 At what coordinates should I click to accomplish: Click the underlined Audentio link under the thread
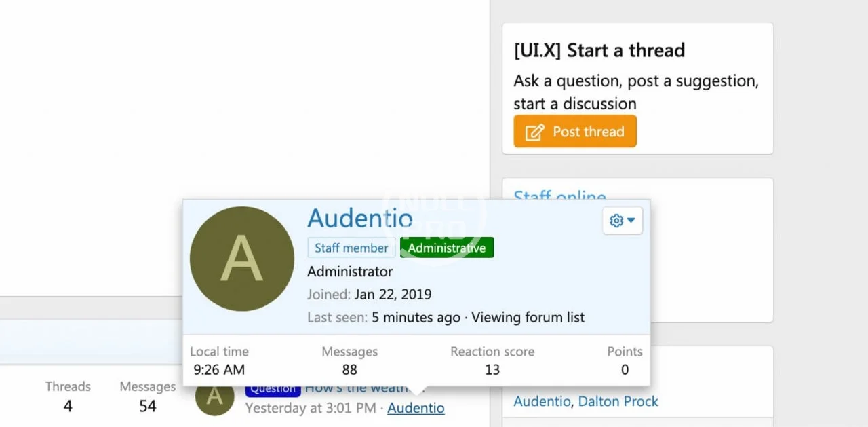click(x=416, y=408)
